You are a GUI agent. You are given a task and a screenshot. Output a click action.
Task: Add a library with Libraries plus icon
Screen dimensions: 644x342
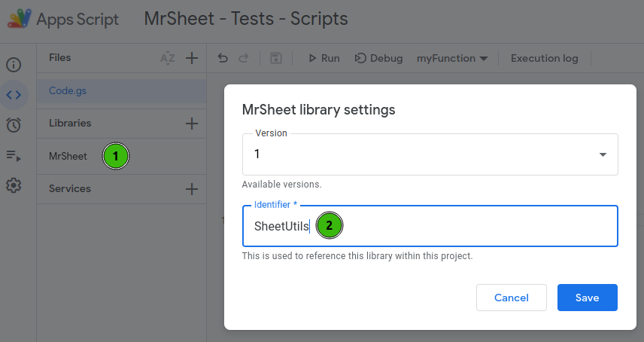(x=192, y=124)
